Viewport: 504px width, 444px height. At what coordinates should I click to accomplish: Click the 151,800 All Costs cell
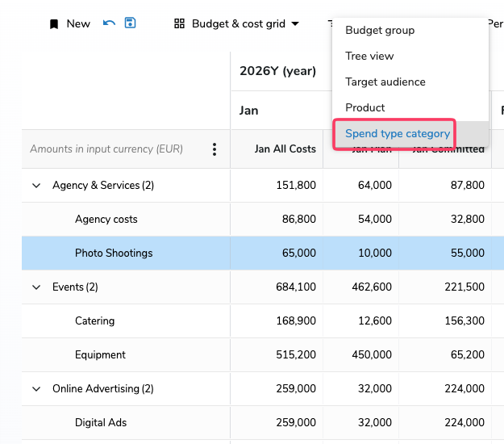(x=277, y=186)
